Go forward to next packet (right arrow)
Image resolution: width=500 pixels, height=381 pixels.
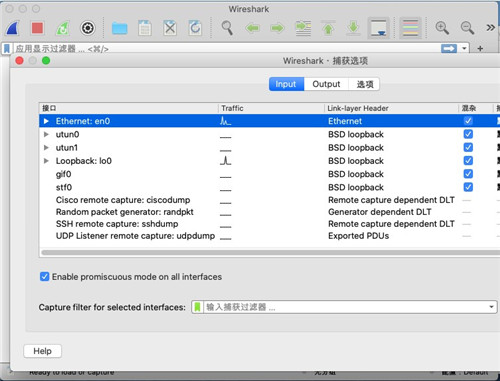click(x=278, y=28)
